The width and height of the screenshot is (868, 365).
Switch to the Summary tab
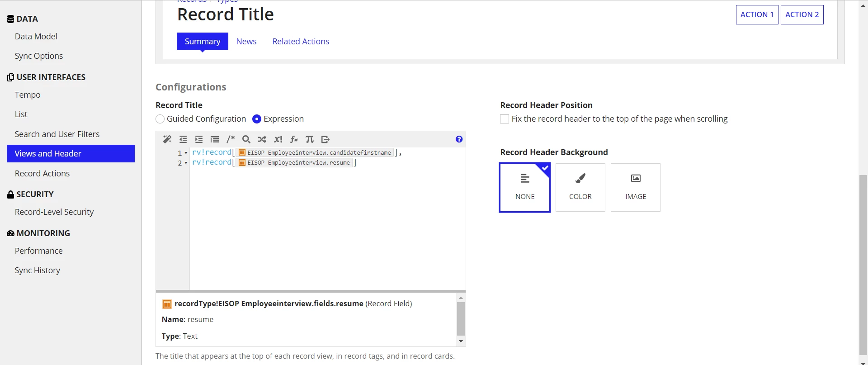coord(203,42)
